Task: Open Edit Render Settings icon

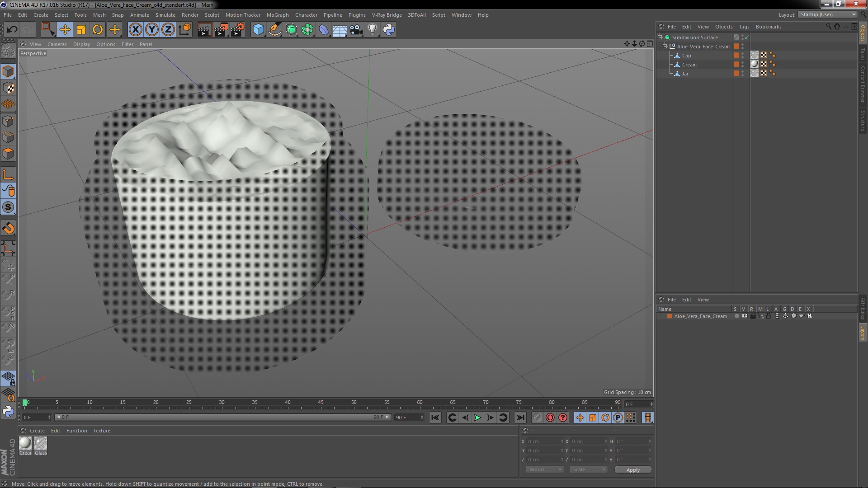Action: (x=238, y=30)
